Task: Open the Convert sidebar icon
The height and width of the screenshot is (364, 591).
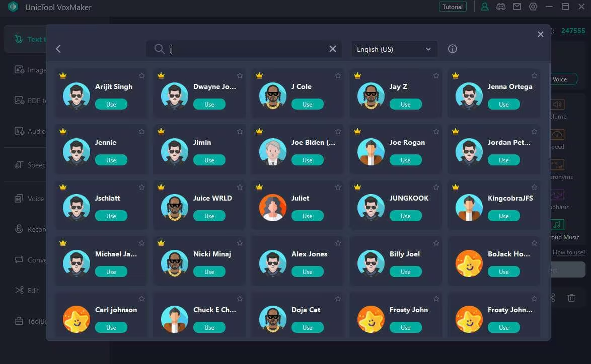Action: pos(19,260)
